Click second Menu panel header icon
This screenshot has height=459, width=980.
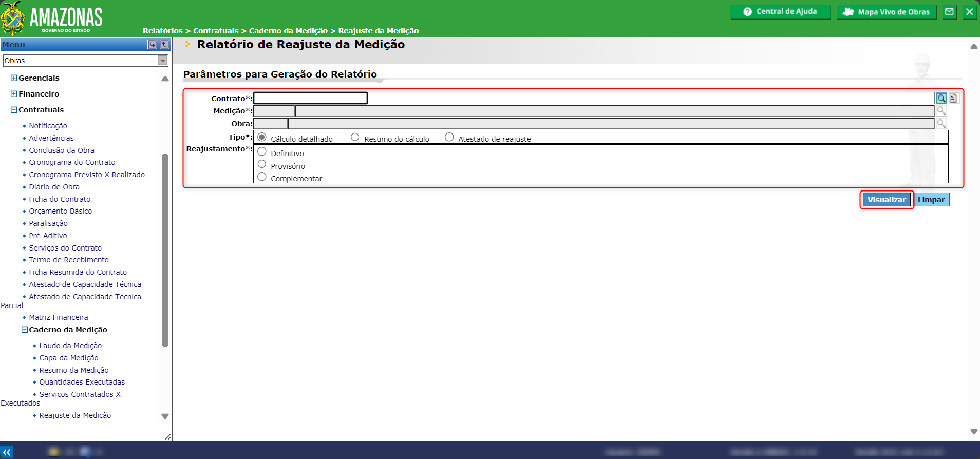164,45
